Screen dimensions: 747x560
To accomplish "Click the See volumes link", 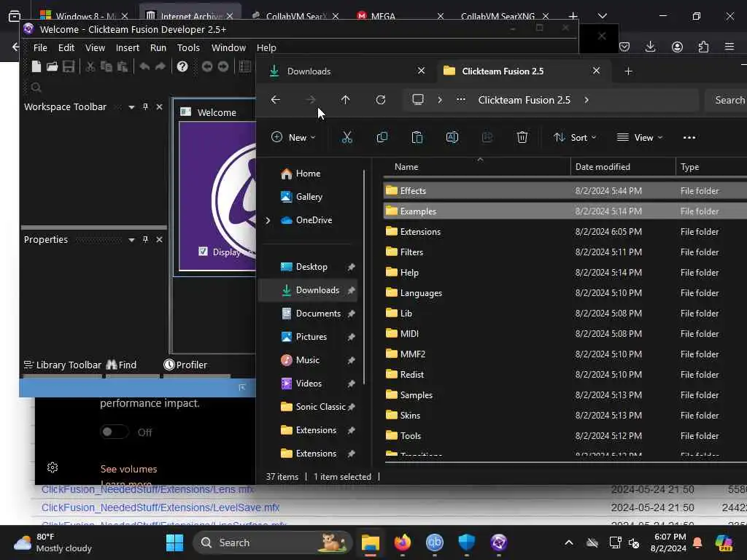I will pyautogui.click(x=128, y=469).
